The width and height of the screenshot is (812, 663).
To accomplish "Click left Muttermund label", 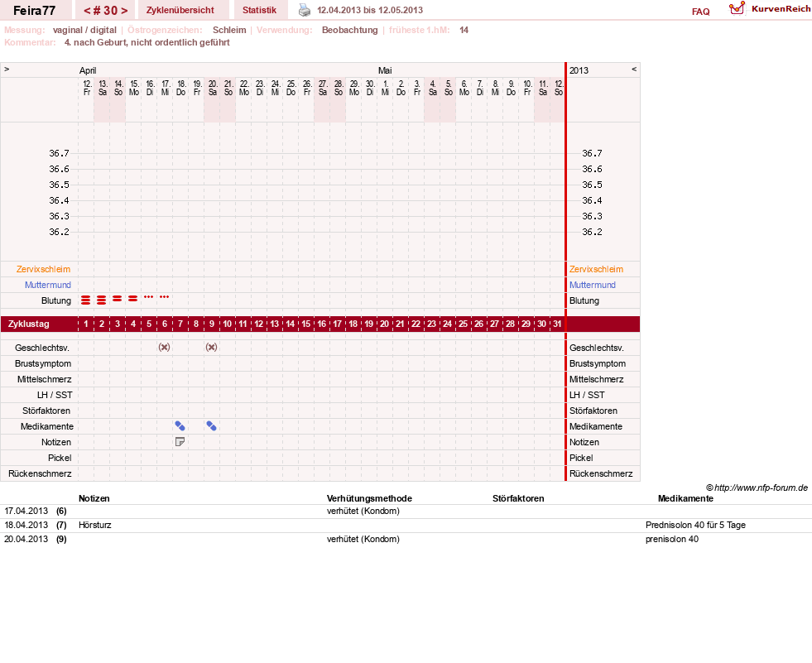I will pyautogui.click(x=48, y=285).
